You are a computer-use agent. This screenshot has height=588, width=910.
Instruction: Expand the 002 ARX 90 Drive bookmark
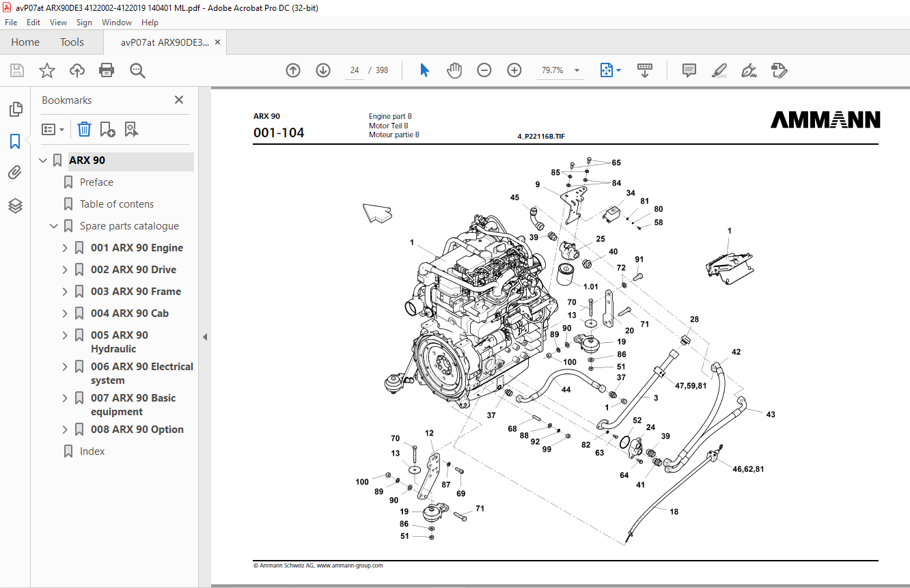65,270
